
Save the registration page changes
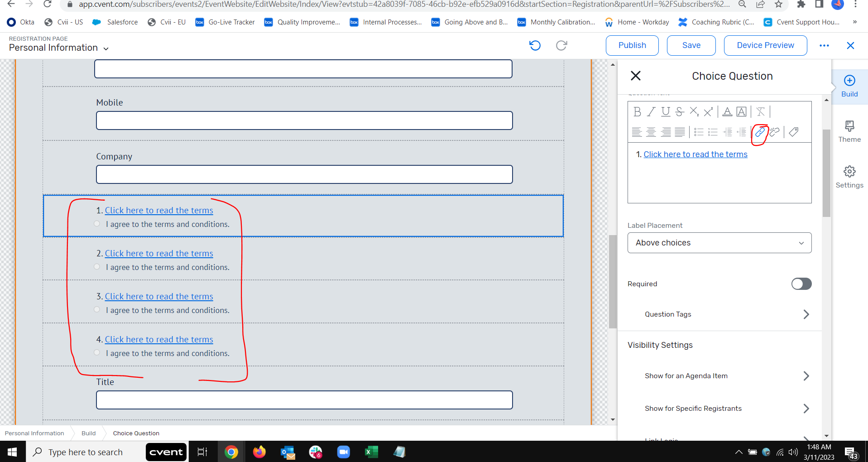tap(691, 45)
